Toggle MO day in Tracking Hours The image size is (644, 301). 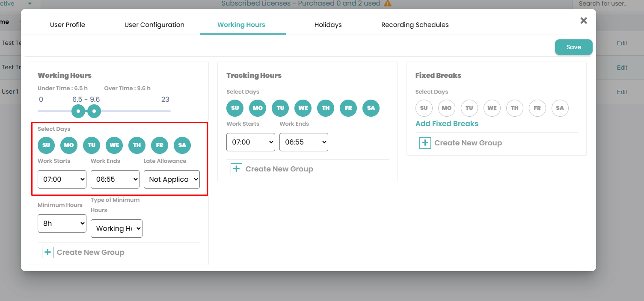(258, 108)
